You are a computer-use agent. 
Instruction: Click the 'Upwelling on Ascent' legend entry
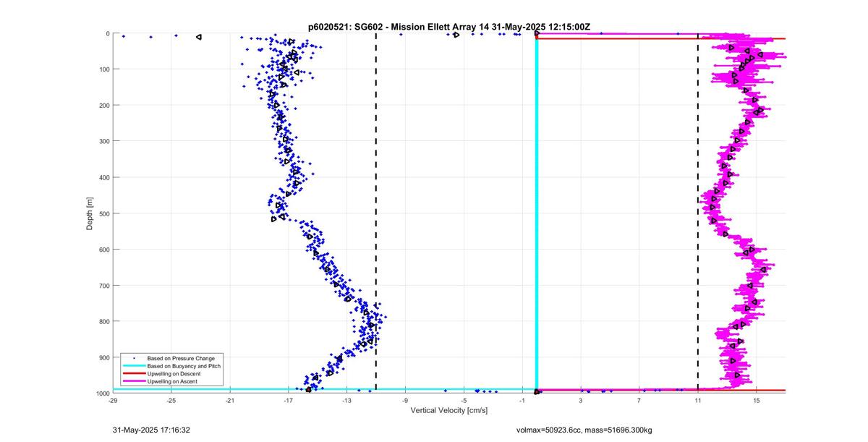(173, 381)
